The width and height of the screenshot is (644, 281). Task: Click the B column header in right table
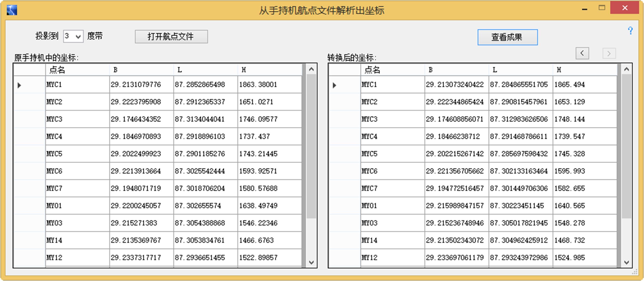pyautogui.click(x=457, y=70)
